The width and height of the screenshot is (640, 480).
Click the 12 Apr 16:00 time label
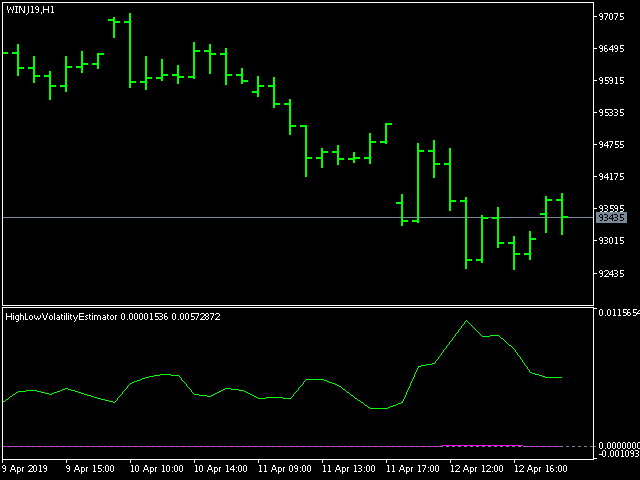[540, 469]
